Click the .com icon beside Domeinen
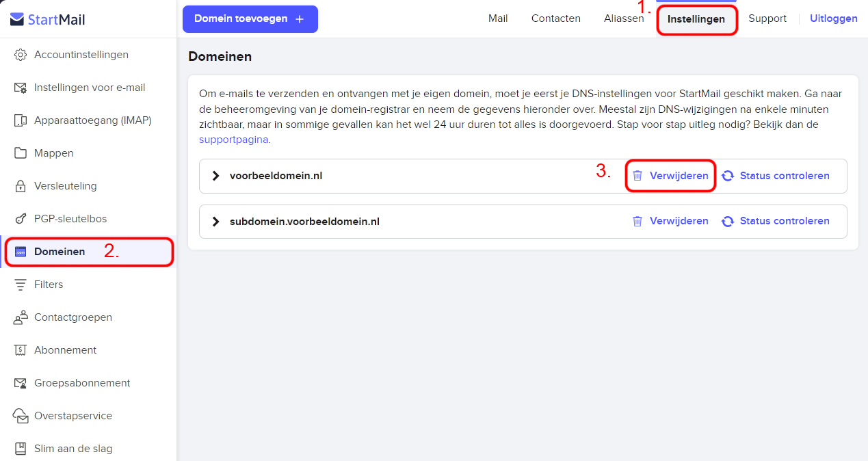This screenshot has height=461, width=868. tap(21, 252)
